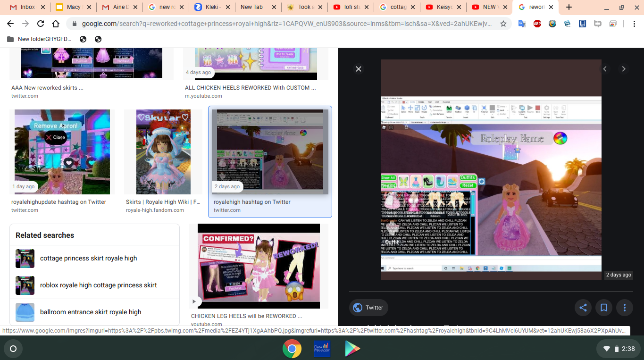Open Google Play Store from the shelf
This screenshot has height=360, width=644.
[x=352, y=349]
